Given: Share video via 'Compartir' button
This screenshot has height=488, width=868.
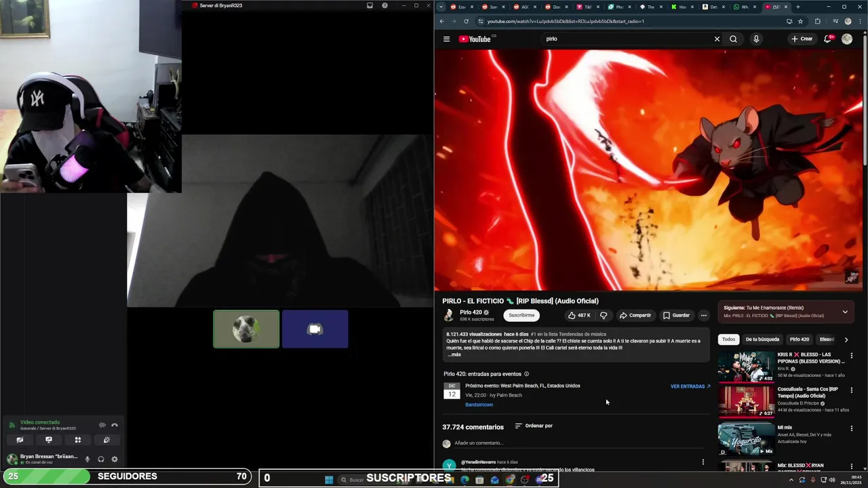Looking at the screenshot, I should tap(635, 315).
